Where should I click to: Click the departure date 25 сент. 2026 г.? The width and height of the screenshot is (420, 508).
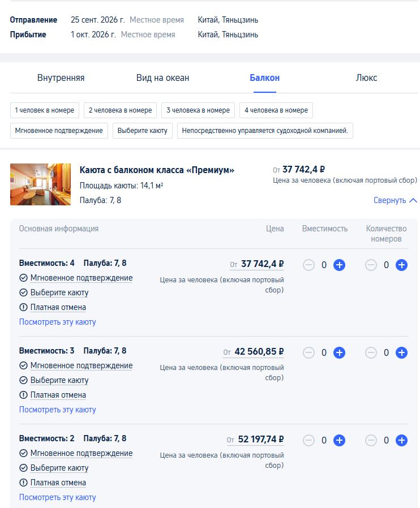97,20
